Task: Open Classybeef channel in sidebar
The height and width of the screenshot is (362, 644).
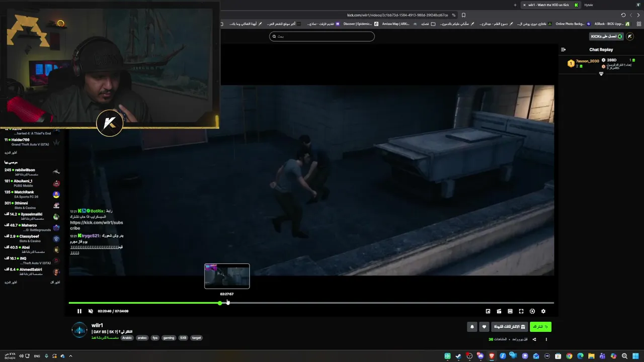Action: (x=32, y=238)
